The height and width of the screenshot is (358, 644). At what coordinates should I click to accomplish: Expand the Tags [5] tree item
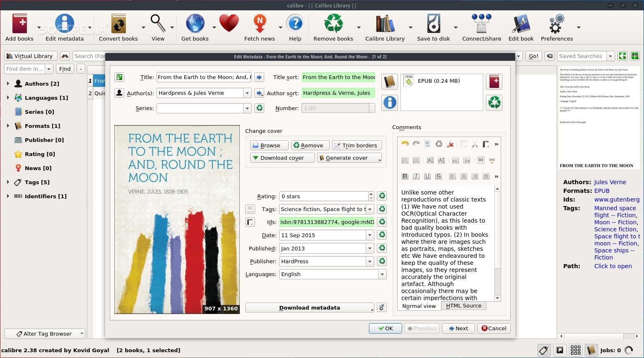(x=8, y=182)
